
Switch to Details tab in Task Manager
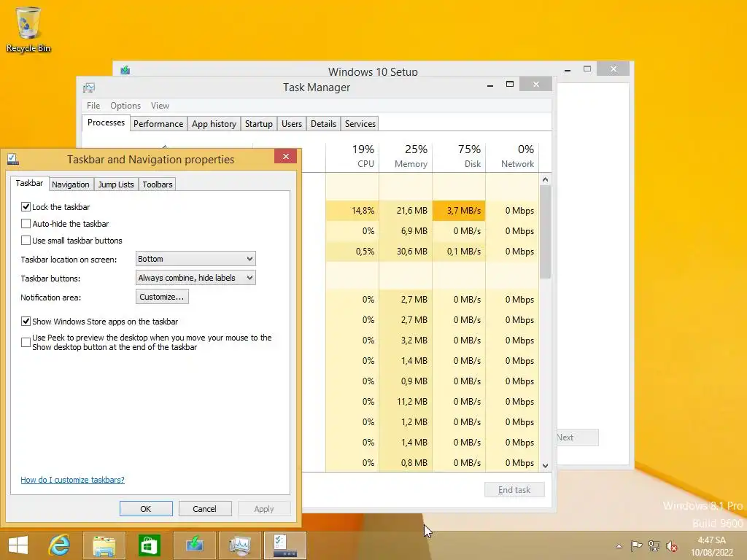click(x=323, y=124)
